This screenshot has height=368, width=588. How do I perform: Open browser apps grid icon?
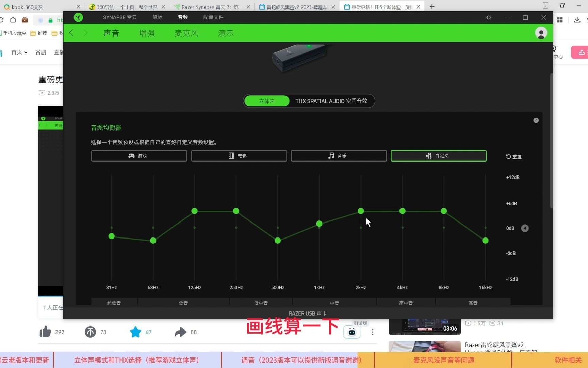pos(560,20)
